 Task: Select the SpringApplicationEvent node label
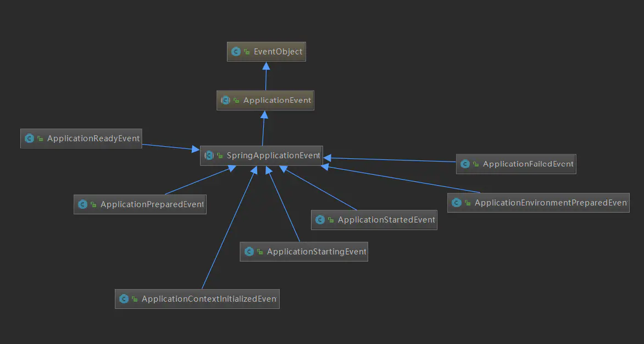point(273,156)
